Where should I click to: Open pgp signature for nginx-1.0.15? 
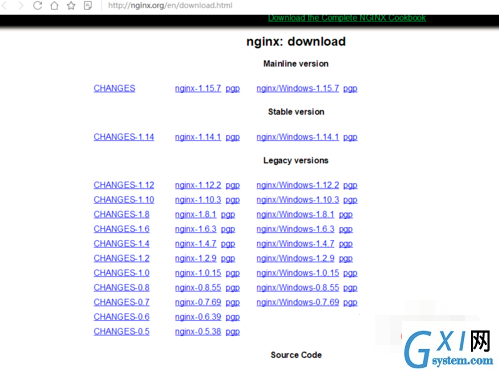[233, 273]
